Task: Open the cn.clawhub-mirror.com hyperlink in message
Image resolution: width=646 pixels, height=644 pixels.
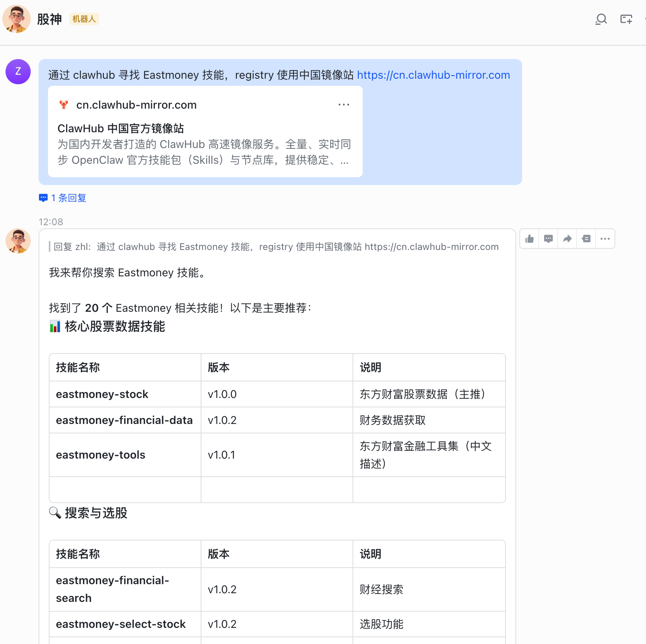Action: click(x=433, y=75)
